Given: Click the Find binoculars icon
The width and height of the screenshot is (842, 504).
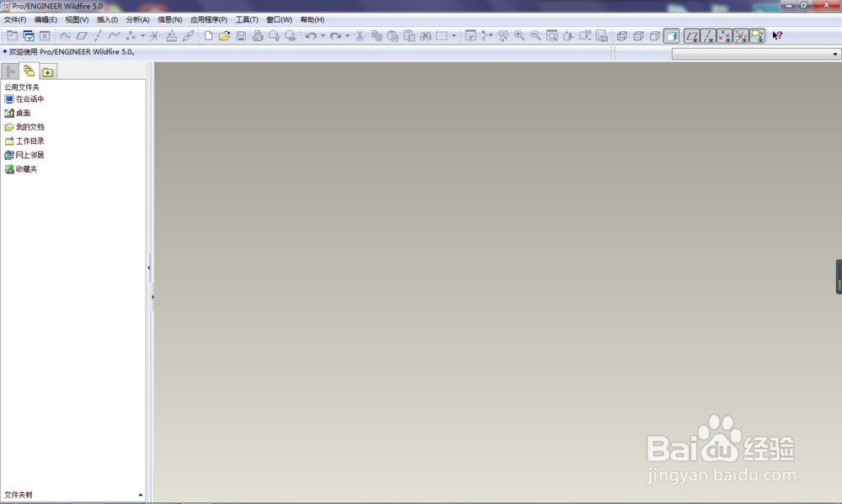Looking at the screenshot, I should tap(426, 36).
